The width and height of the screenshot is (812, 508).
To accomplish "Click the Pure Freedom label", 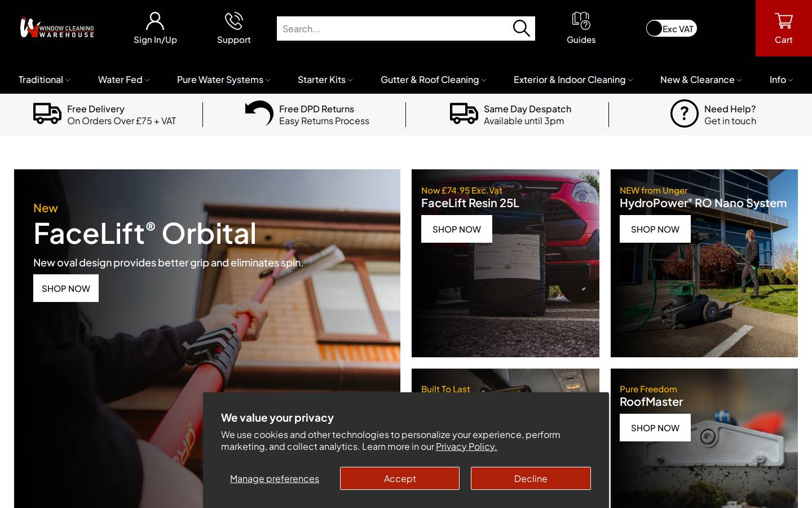I will click(648, 389).
